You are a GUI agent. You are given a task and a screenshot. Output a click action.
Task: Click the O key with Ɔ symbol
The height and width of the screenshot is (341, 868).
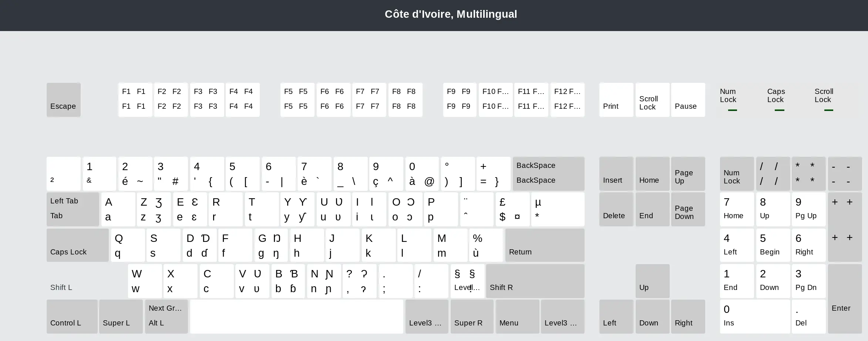pos(406,209)
